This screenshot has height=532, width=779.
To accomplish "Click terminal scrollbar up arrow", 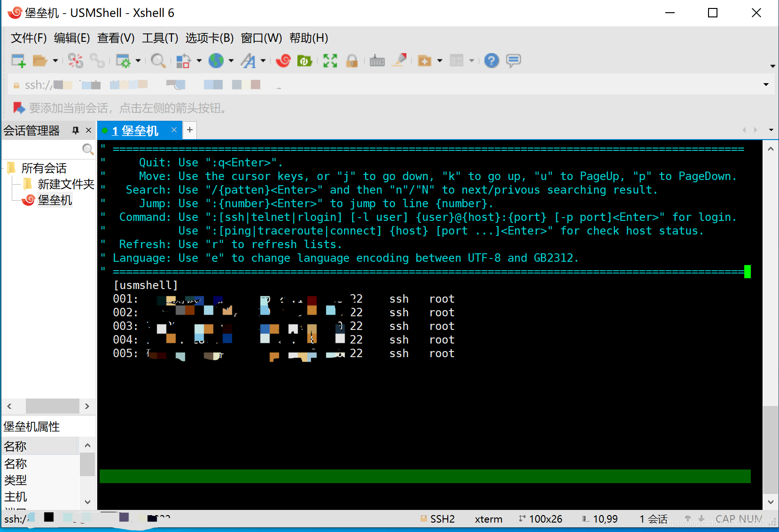I will [771, 149].
